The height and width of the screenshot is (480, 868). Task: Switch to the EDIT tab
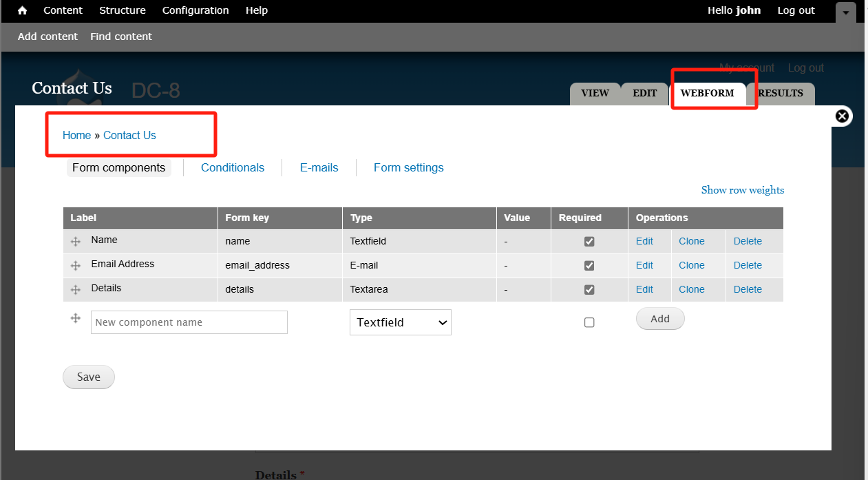(645, 94)
